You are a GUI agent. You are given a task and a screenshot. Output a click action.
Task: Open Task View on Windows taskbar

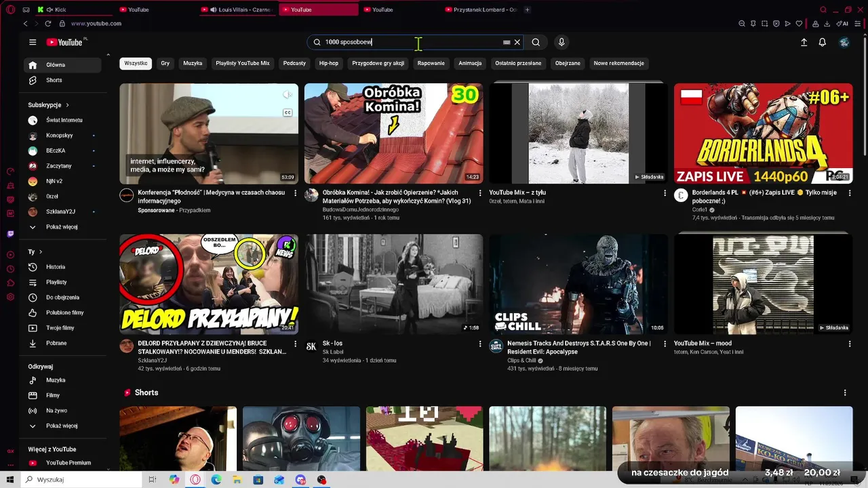tap(153, 480)
